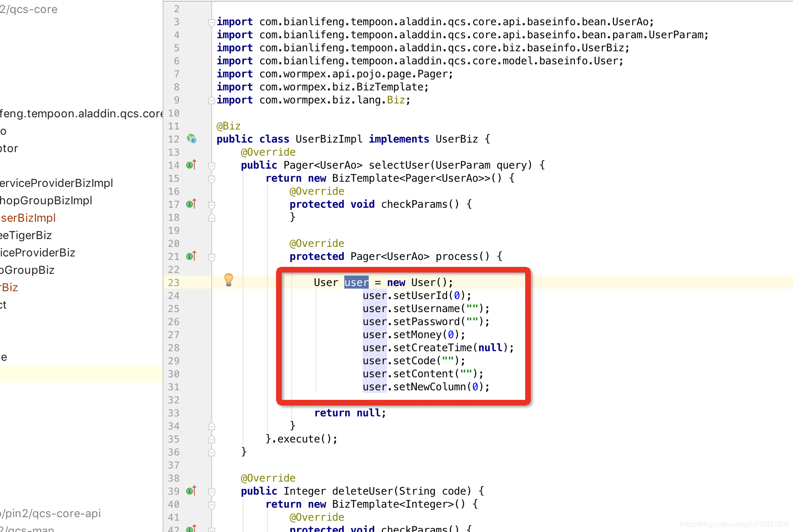Click the override gutter icon on line 39
This screenshot has width=793, height=532.
click(192, 491)
